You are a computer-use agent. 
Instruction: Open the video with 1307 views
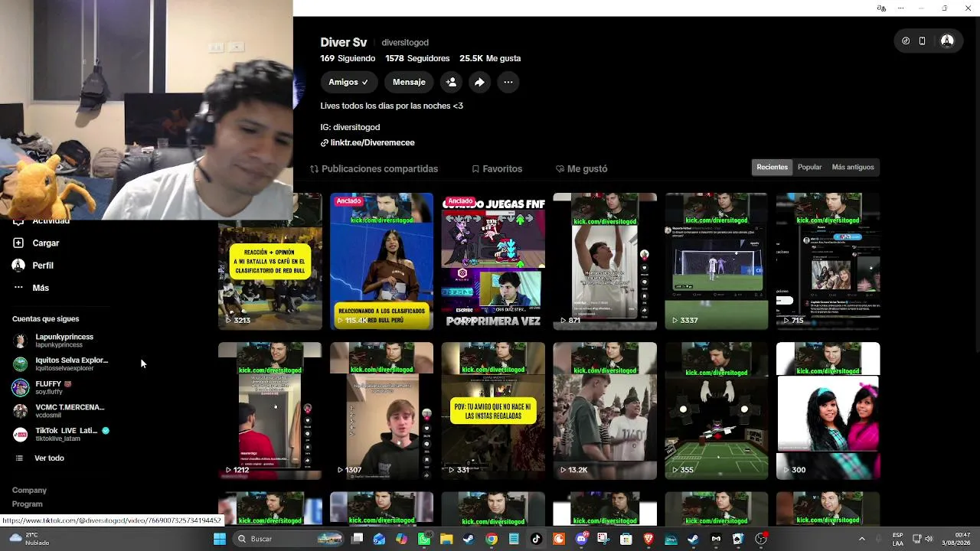[381, 411]
